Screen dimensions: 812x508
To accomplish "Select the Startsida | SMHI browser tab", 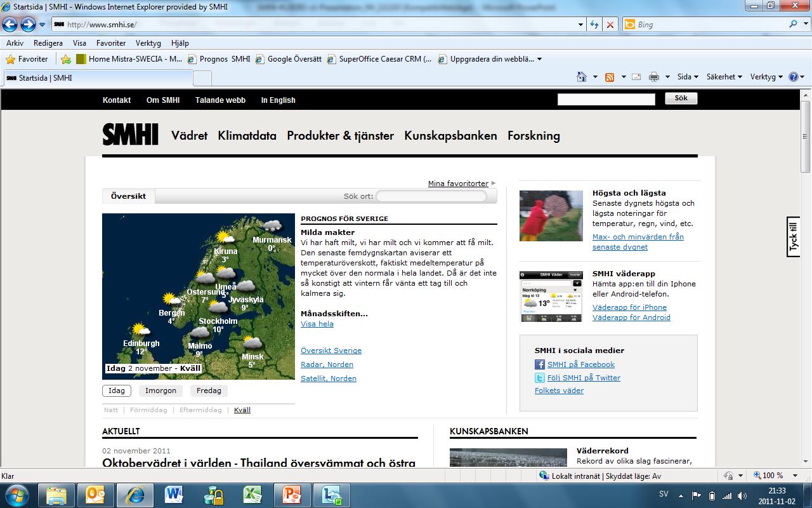I will (96, 78).
